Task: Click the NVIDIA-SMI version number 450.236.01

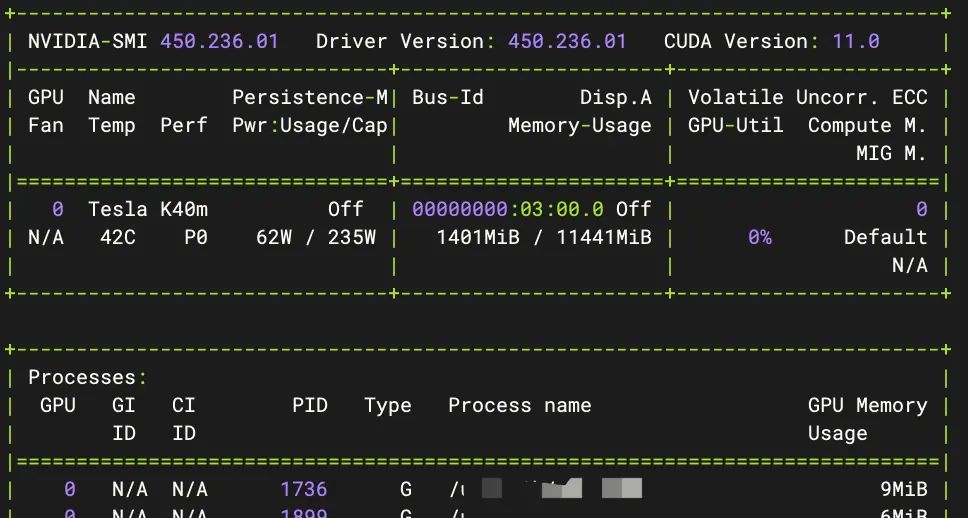Action: (x=219, y=41)
